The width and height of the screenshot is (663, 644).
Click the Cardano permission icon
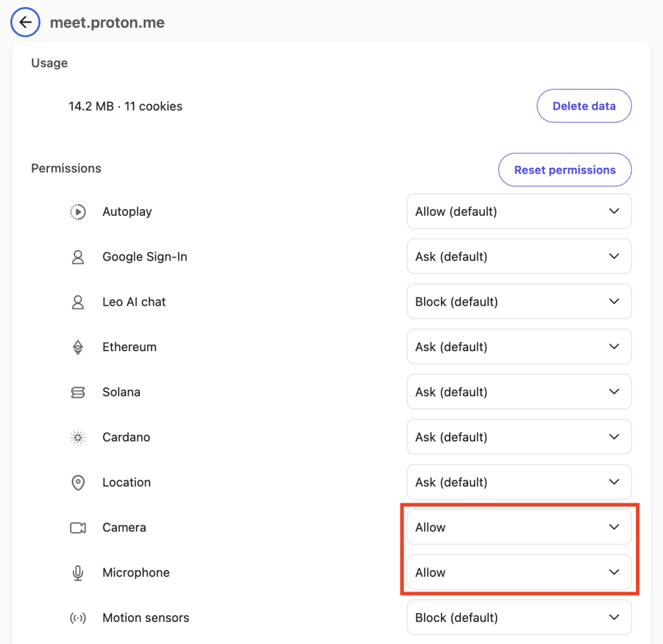coord(78,437)
